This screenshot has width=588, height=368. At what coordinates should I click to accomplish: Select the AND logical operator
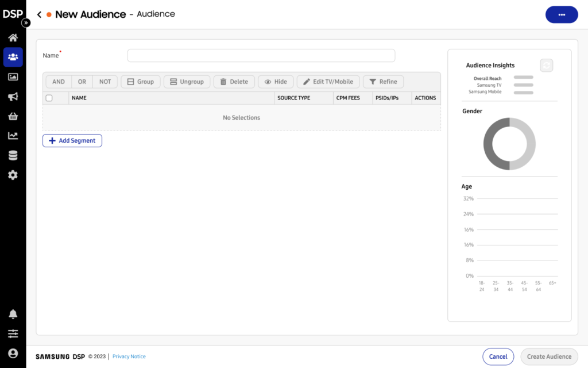(59, 82)
